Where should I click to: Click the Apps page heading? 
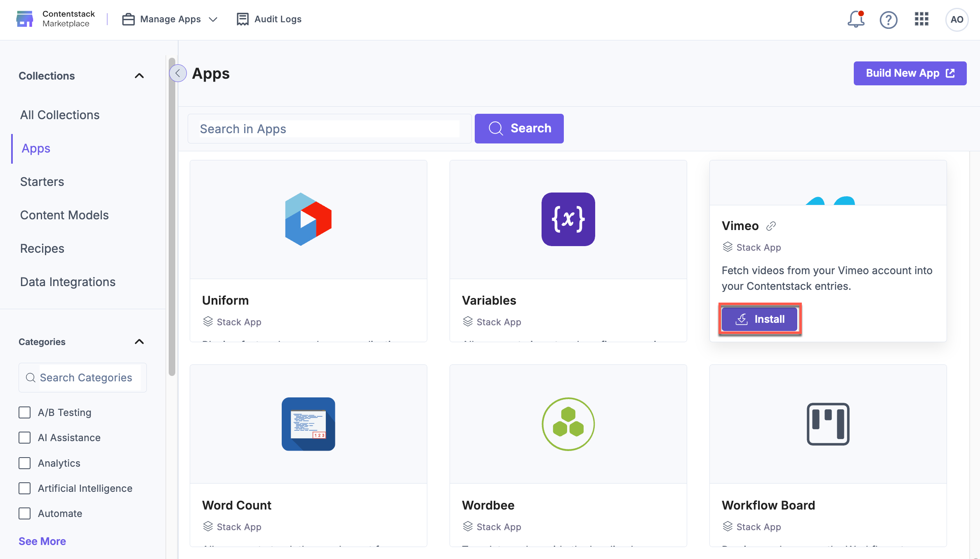211,74
